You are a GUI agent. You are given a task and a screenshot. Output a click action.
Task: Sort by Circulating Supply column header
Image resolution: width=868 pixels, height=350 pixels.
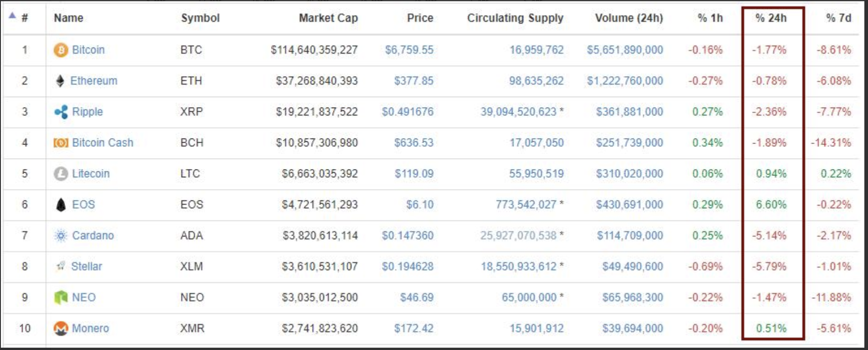point(515,18)
